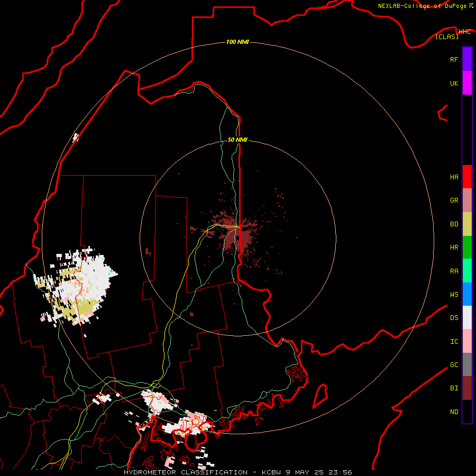Image resolution: width=476 pixels, height=476 pixels.
Task: Click the 100 NMI range ring label
Action: pos(237,42)
